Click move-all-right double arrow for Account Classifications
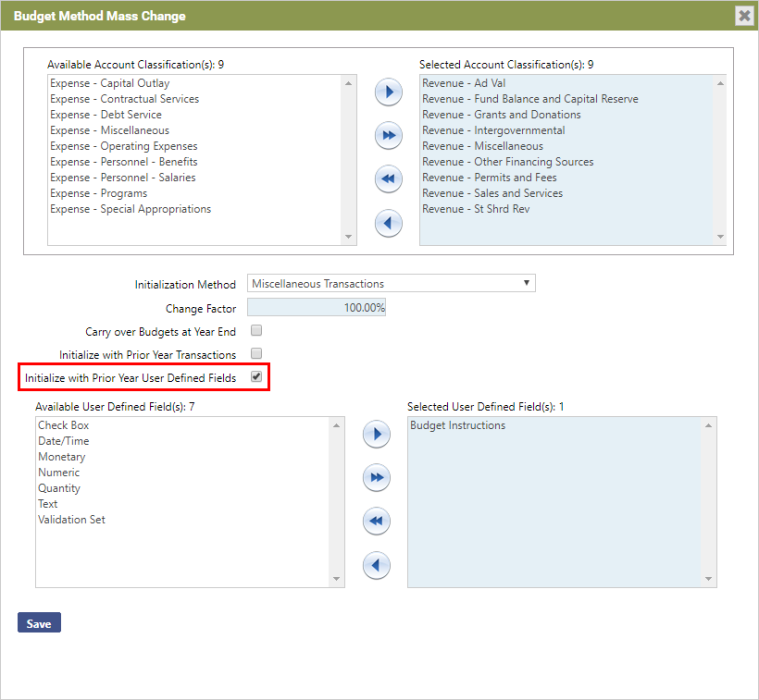 [x=388, y=135]
